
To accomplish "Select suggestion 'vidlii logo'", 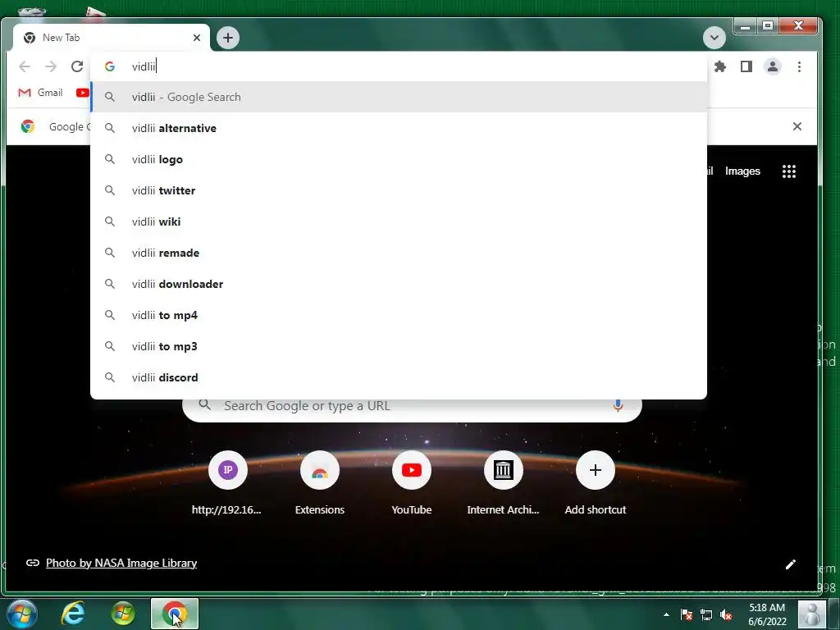I will [x=399, y=159].
